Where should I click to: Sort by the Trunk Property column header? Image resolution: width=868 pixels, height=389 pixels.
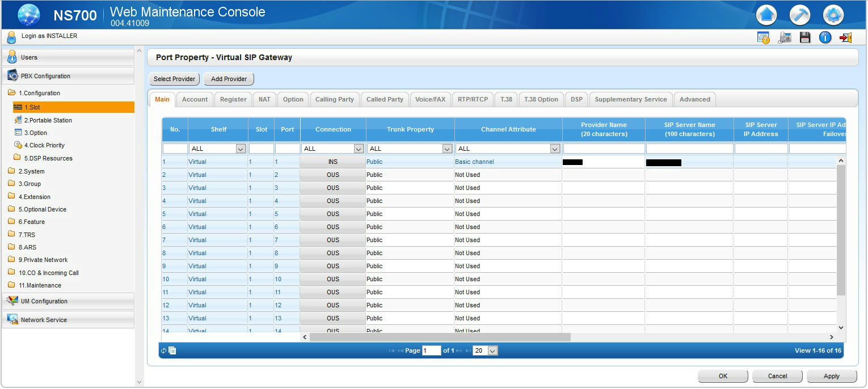pyautogui.click(x=410, y=129)
